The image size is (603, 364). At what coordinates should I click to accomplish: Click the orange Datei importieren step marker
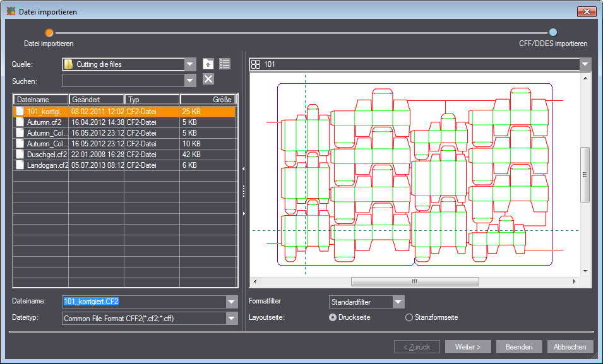(x=49, y=33)
